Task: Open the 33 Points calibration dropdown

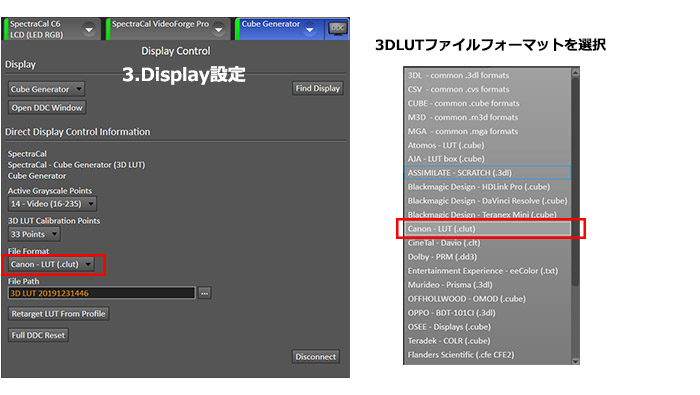Action: click(34, 234)
